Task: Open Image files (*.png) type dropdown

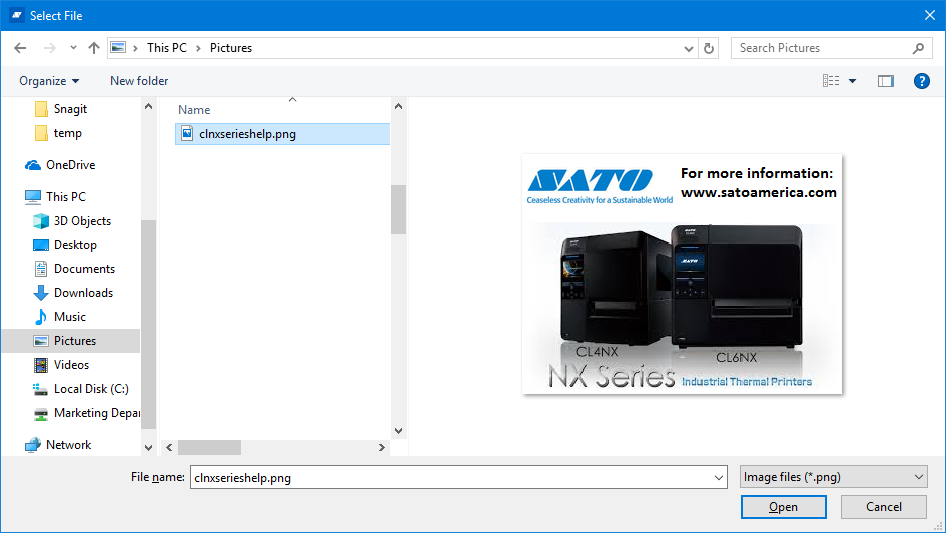Action: [x=834, y=477]
